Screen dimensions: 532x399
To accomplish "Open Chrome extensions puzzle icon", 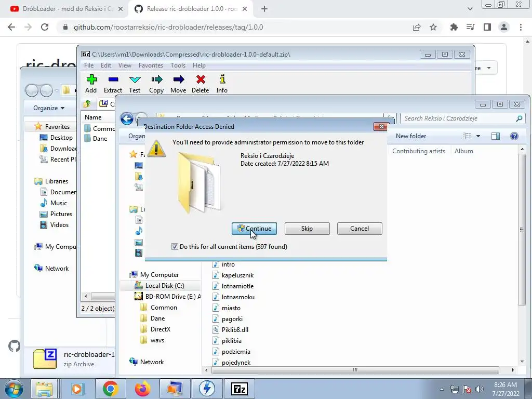I will click(x=454, y=27).
